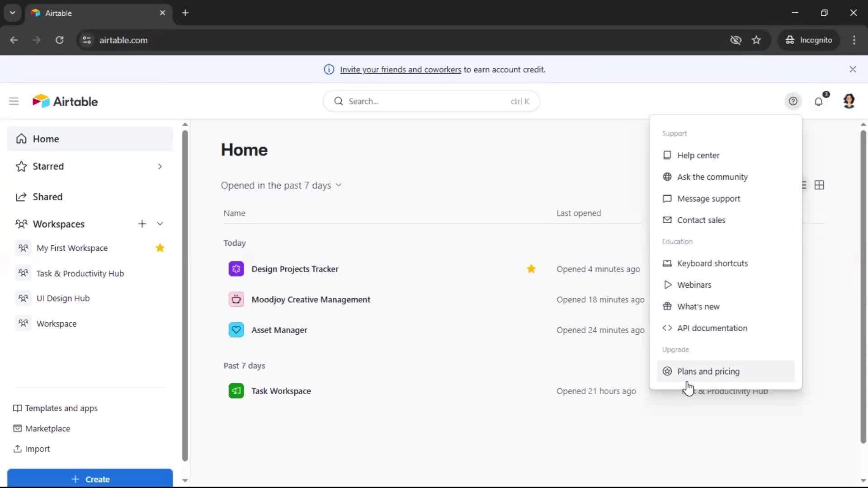This screenshot has width=868, height=488.
Task: Click the Create button
Action: tap(90, 479)
